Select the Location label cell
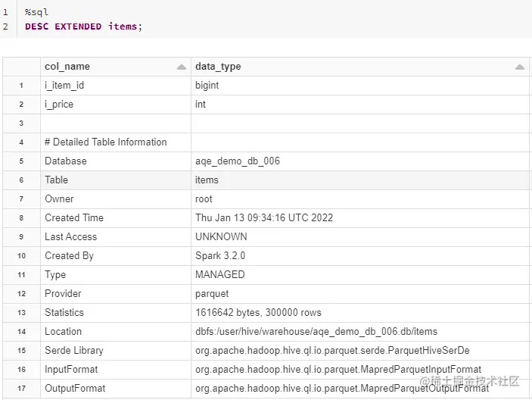The height and width of the screenshot is (400, 532). point(116,332)
